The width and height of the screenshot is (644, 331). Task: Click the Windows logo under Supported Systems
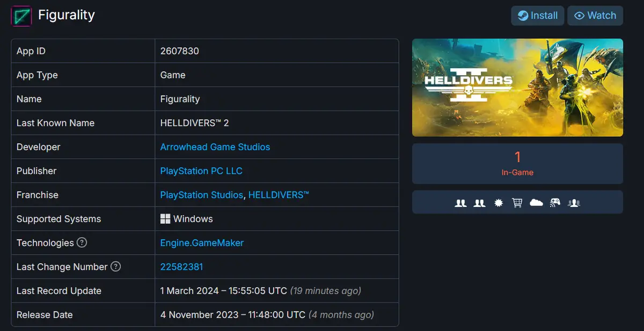(165, 219)
